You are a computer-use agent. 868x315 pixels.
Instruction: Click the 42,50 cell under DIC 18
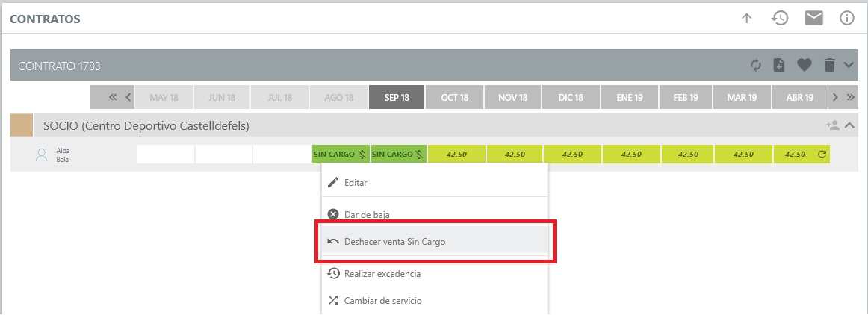[572, 155]
